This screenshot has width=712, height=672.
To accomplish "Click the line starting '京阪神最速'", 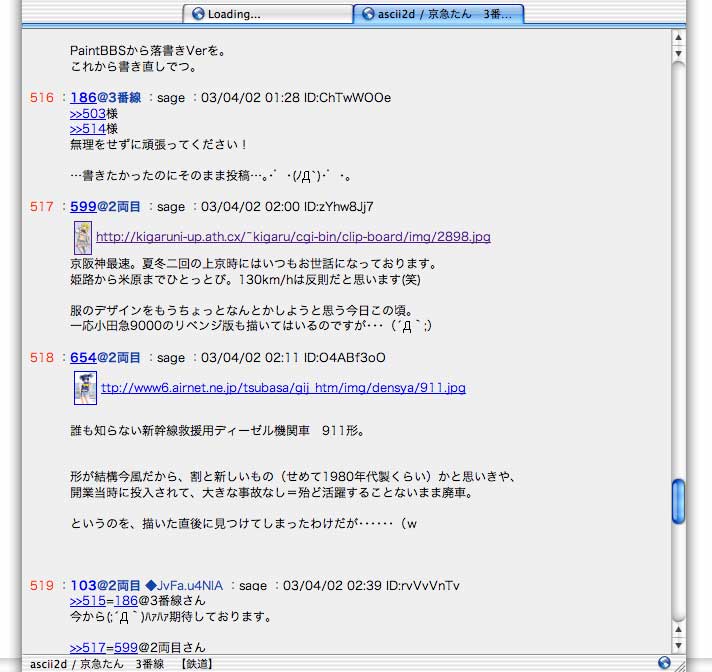I will click(254, 264).
